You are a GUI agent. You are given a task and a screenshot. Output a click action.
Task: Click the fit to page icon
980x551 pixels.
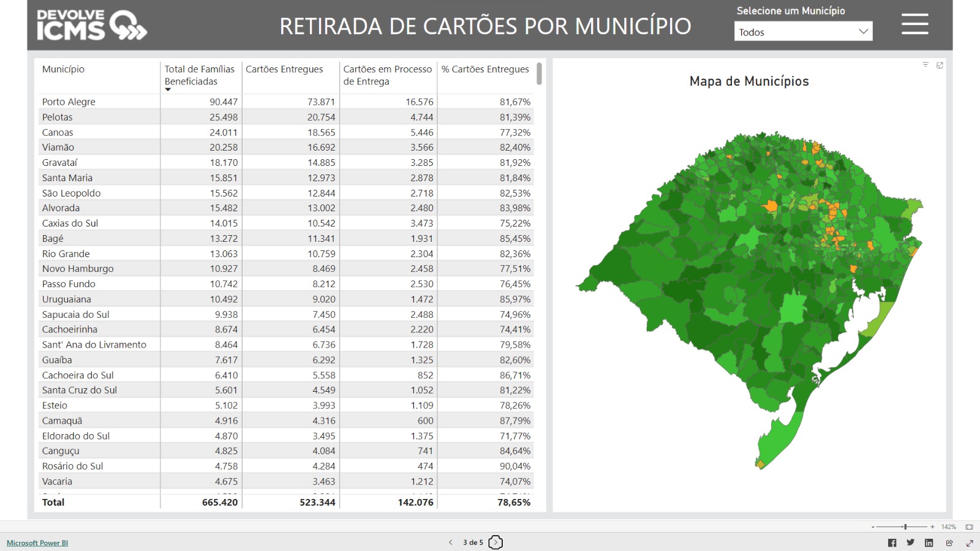pos(969,527)
